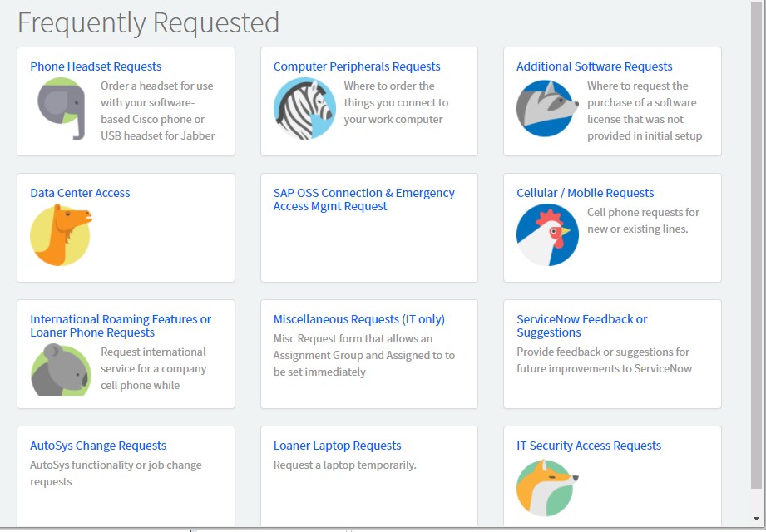
Task: Go to Data Center Access
Action: coord(80,193)
